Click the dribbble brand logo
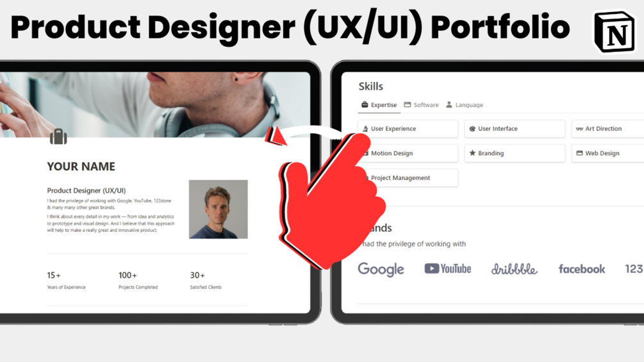Viewport: 644px width, 362px height. point(514,269)
